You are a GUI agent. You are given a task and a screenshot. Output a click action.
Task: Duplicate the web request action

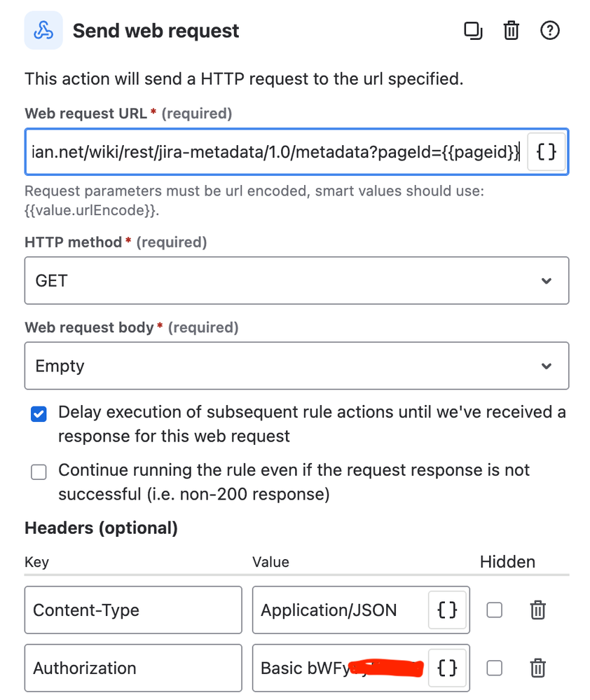[473, 30]
